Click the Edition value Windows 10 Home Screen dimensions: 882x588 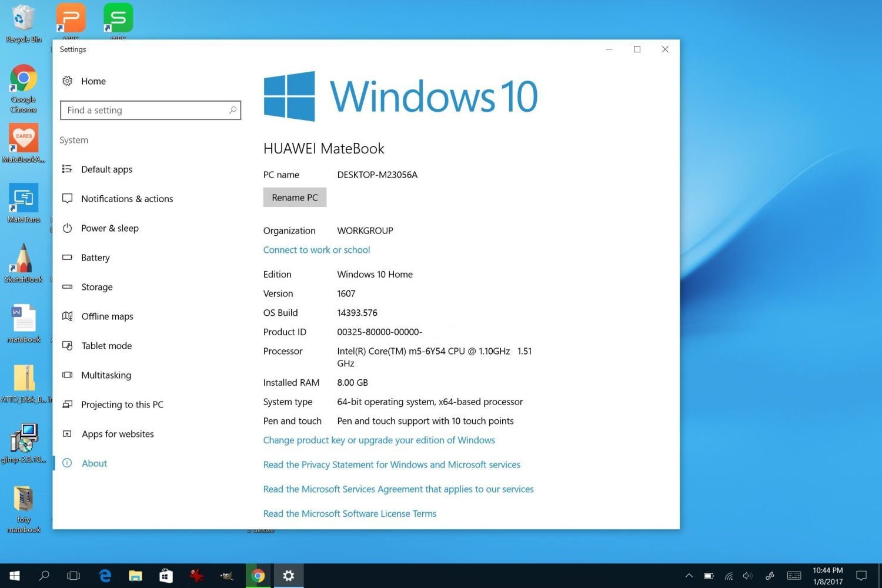click(x=375, y=275)
